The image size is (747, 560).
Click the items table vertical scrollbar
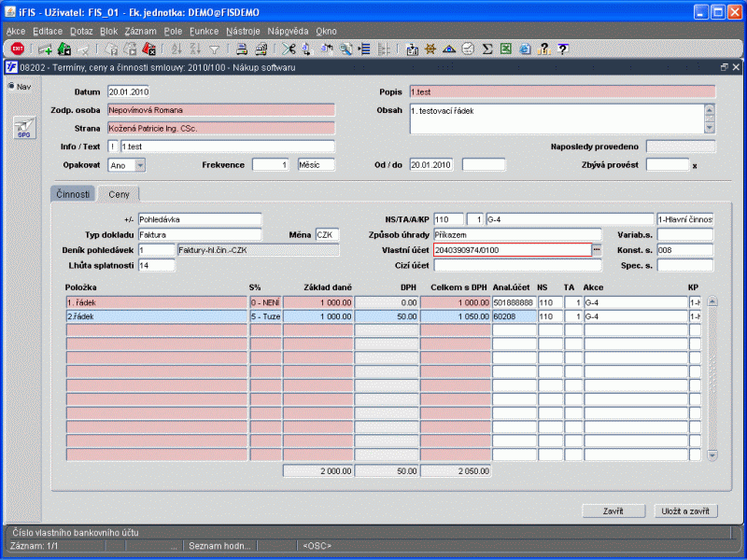tap(712, 378)
